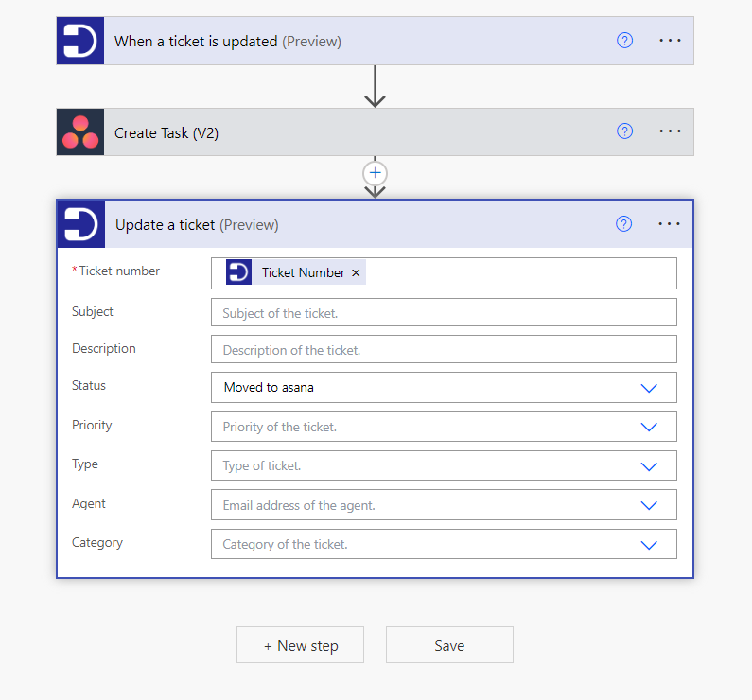Click the Subject input field
Image resolution: width=752 pixels, height=700 pixels.
444,312
